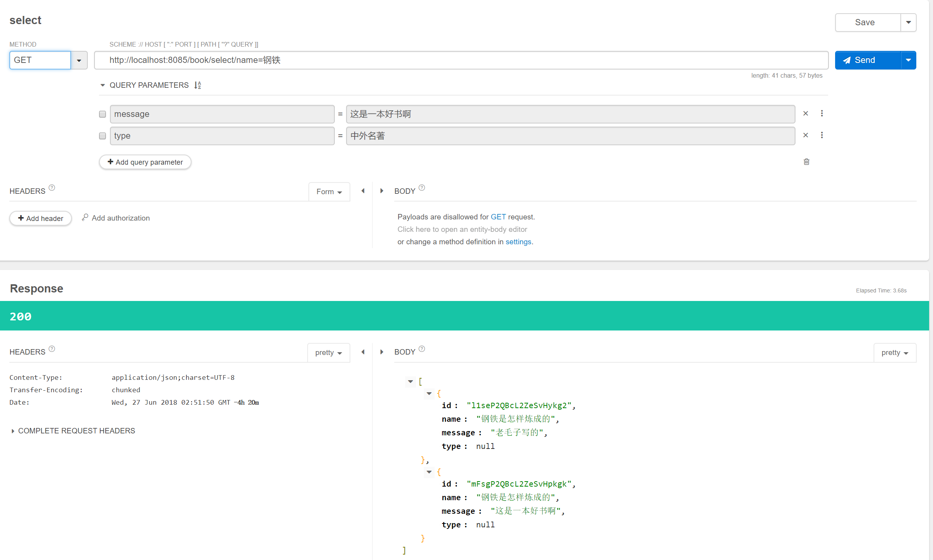This screenshot has height=560, width=933.
Task: Enable the message parameter checkbox
Action: [103, 114]
